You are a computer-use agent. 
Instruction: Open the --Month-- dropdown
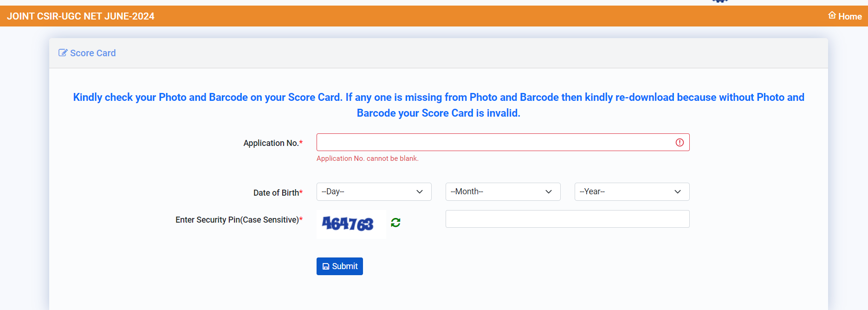(x=503, y=192)
